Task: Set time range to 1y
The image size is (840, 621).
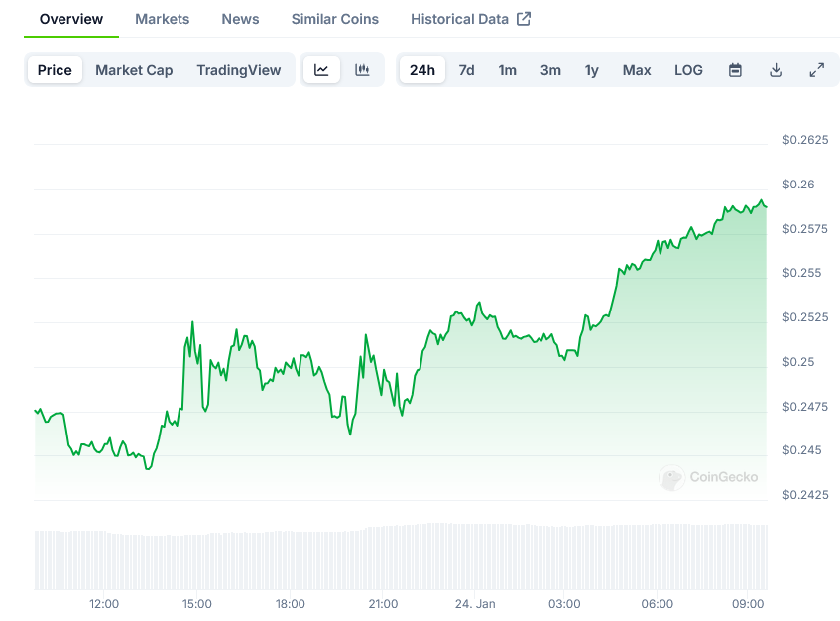Action: tap(591, 70)
